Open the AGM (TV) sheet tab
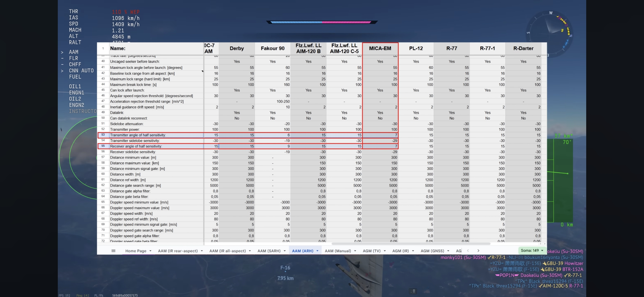 click(x=372, y=251)
